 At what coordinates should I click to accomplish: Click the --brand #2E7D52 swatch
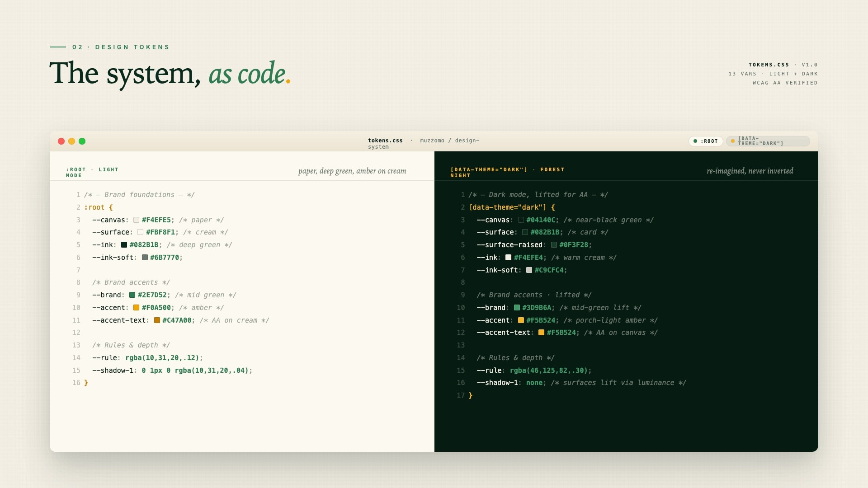tap(132, 295)
